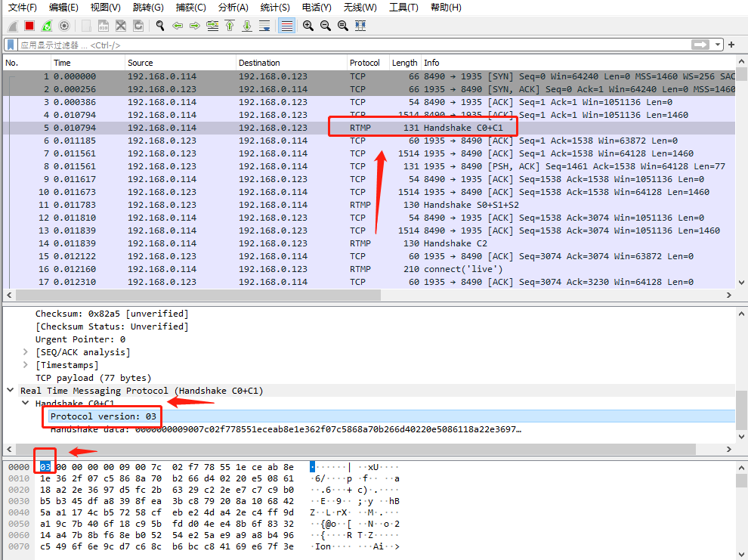Open the 统计(S) menu
This screenshot has width=748, height=560.
275,8
